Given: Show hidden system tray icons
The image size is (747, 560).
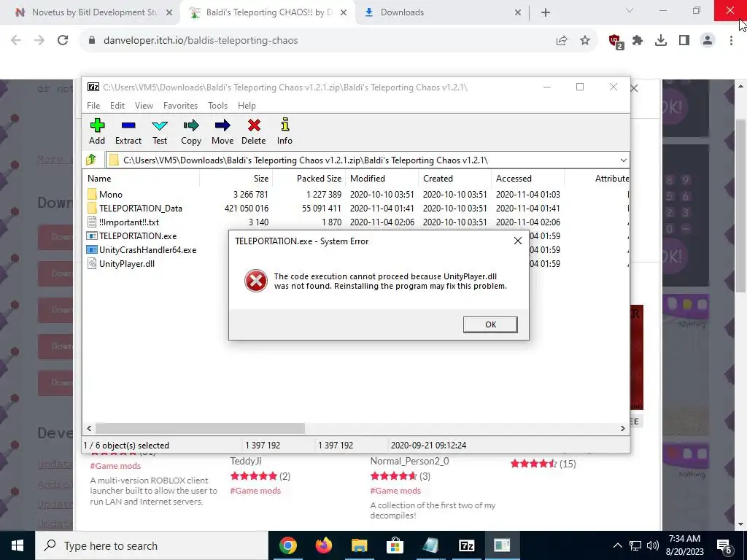Looking at the screenshot, I should tap(617, 545).
